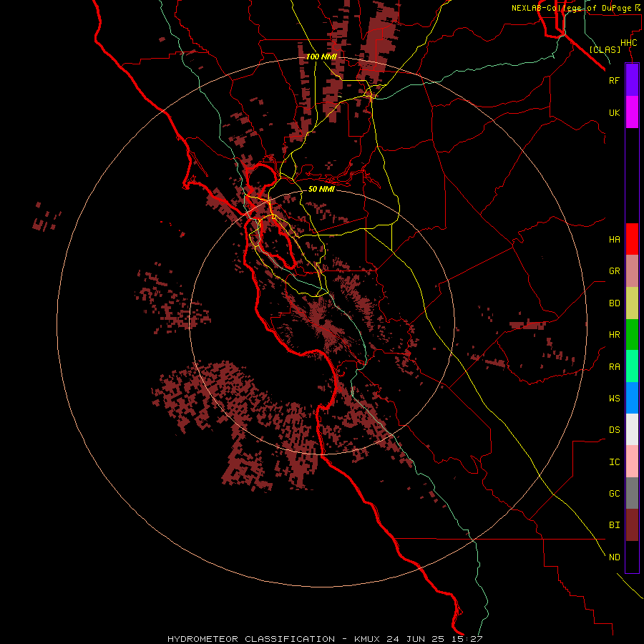The height and width of the screenshot is (644, 644).
Task: Click the magenta UK legend swatch
Action: point(632,112)
